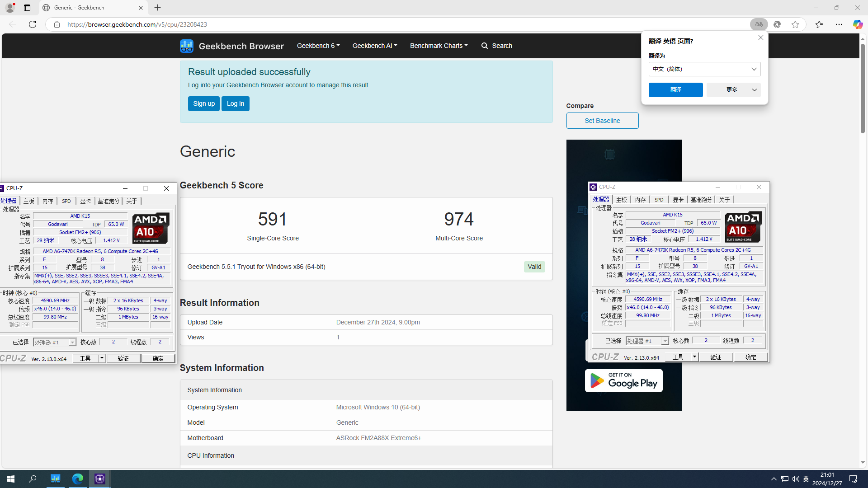Click the ASRock FM2A88X Extreme6+ motherboard value
This screenshot has width=868, height=488.
379,438
